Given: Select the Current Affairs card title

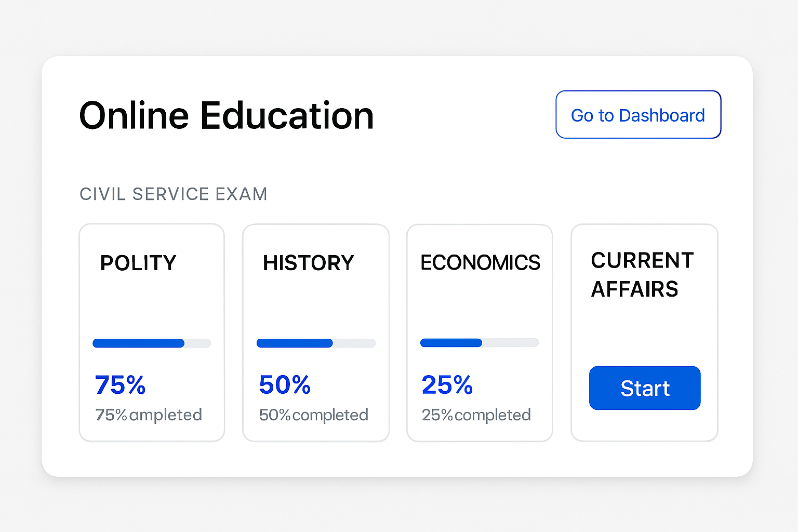Looking at the screenshot, I should [x=642, y=274].
